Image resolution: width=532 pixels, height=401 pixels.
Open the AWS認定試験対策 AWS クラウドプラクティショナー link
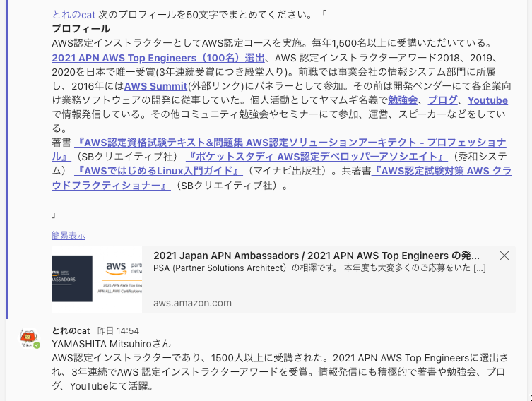442,171
